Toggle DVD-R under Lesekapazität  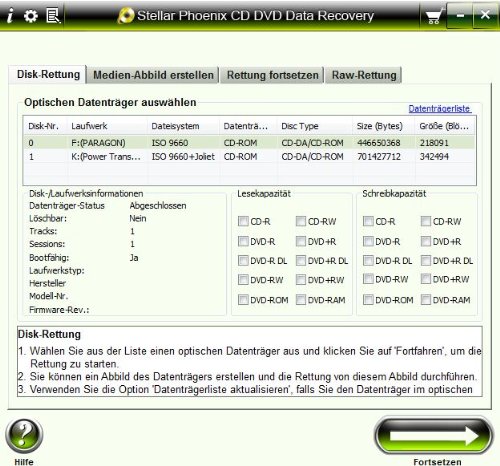click(243, 241)
